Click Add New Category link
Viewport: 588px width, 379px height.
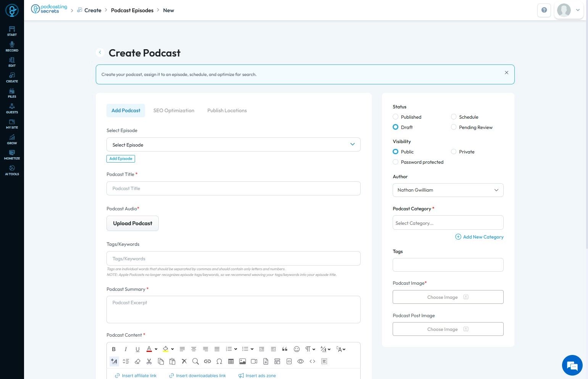[479, 237]
